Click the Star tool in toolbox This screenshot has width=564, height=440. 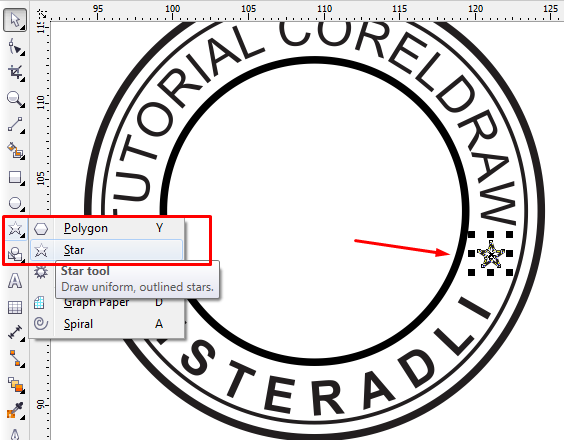pyautogui.click(x=15, y=228)
